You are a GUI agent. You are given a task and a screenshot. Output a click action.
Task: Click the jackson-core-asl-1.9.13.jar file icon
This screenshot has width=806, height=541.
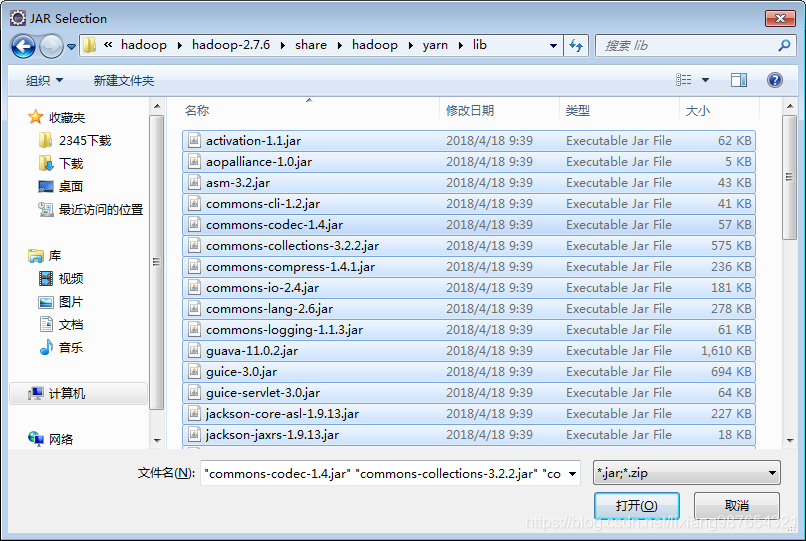point(194,413)
